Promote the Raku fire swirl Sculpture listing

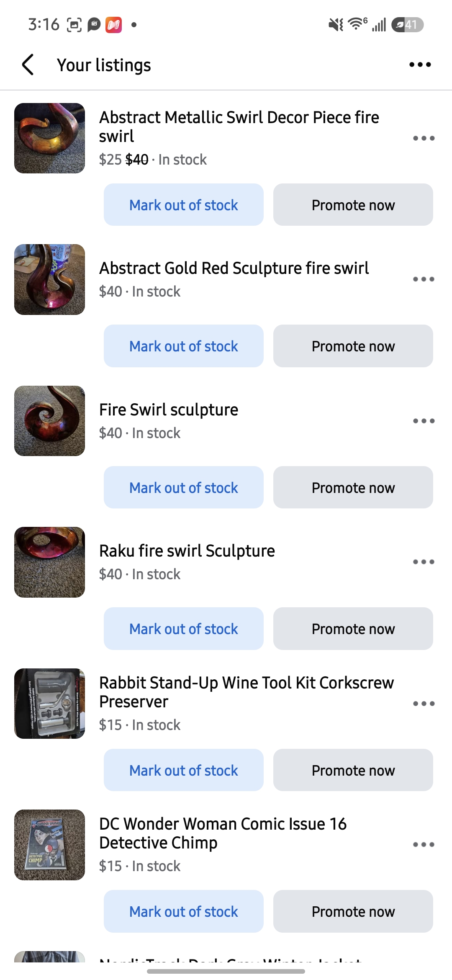353,629
